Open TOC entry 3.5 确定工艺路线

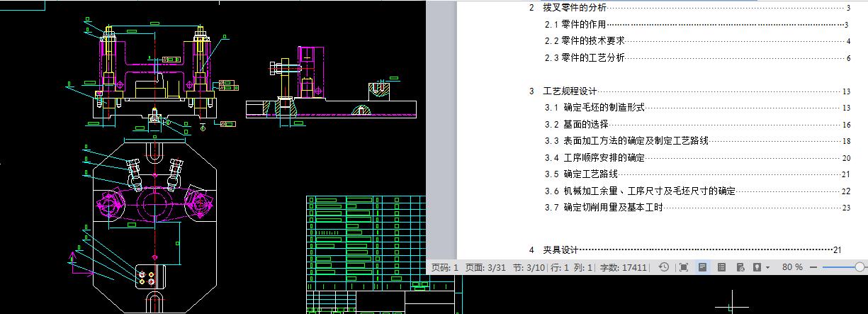click(x=697, y=174)
